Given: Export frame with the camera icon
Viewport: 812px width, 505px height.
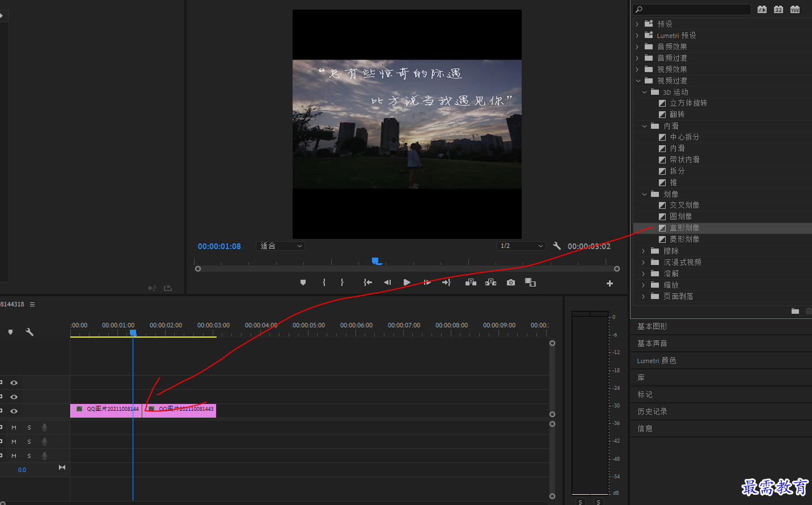Looking at the screenshot, I should tap(511, 283).
